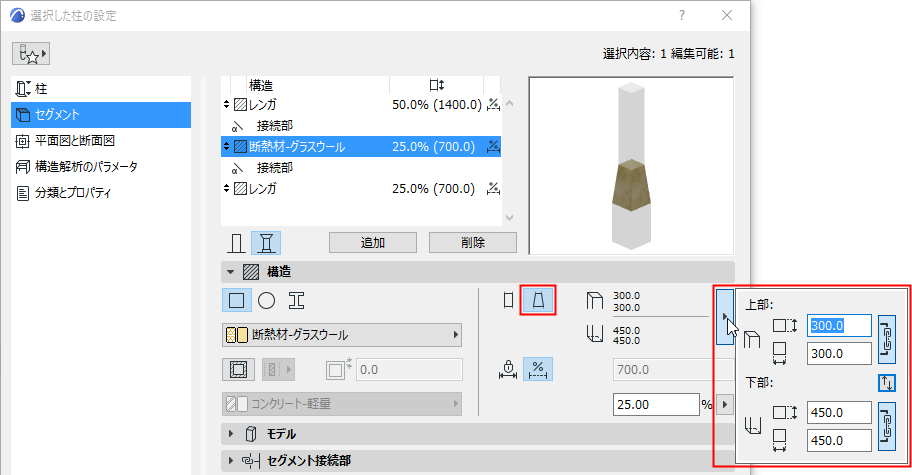The image size is (912, 475).
Task: Click the dialog help question mark
Action: coord(682,16)
